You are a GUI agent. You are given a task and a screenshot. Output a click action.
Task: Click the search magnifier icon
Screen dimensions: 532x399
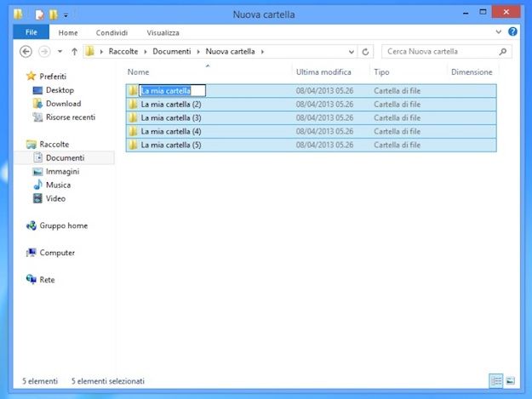(x=503, y=52)
